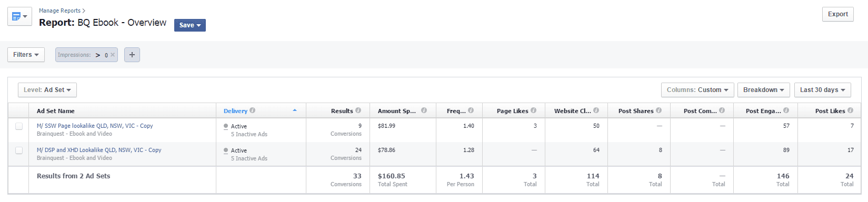Image resolution: width=868 pixels, height=202 pixels.
Task: Open the Breakdown menu
Action: click(764, 90)
